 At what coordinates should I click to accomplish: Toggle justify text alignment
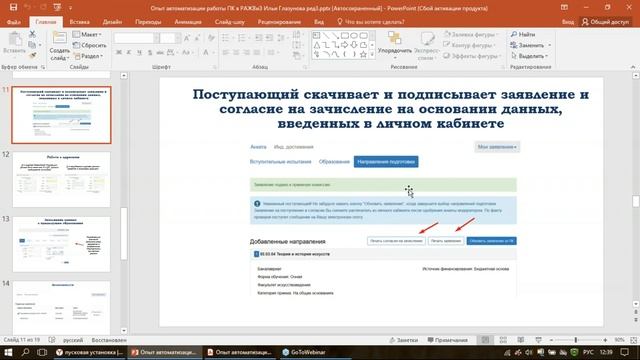tap(256, 52)
